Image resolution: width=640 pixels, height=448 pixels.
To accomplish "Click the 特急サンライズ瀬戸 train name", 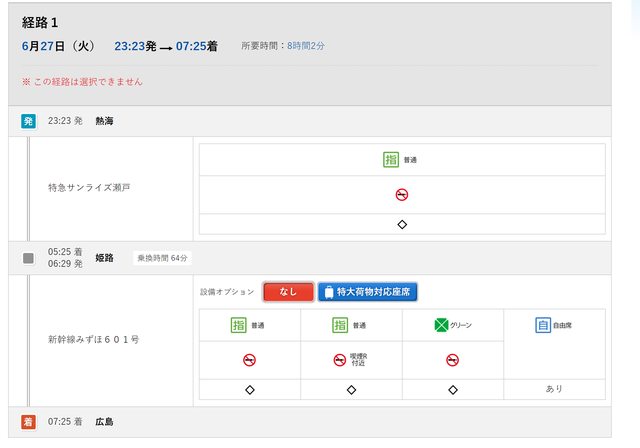I will pyautogui.click(x=90, y=188).
